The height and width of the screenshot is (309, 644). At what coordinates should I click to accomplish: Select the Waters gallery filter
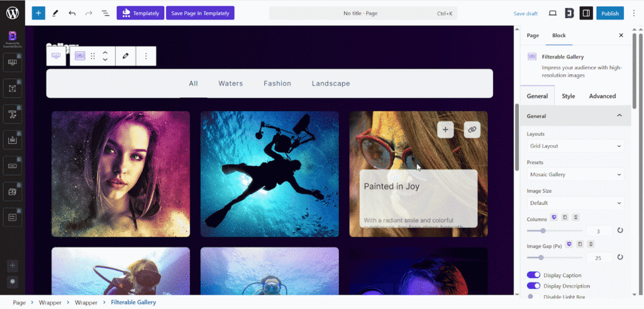tap(230, 84)
